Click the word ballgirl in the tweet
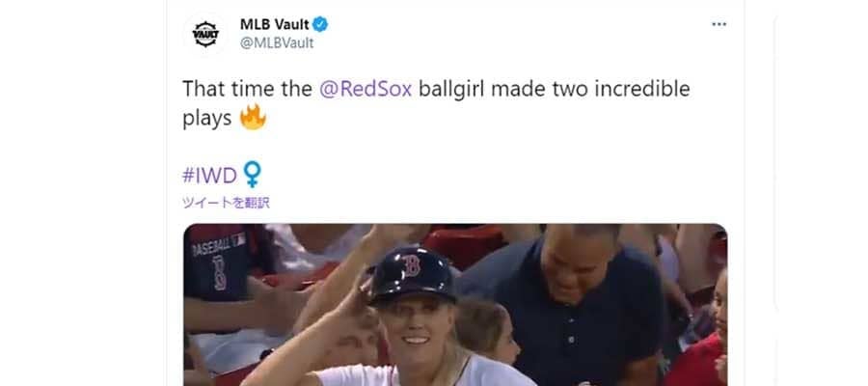868x386 pixels. coord(451,89)
